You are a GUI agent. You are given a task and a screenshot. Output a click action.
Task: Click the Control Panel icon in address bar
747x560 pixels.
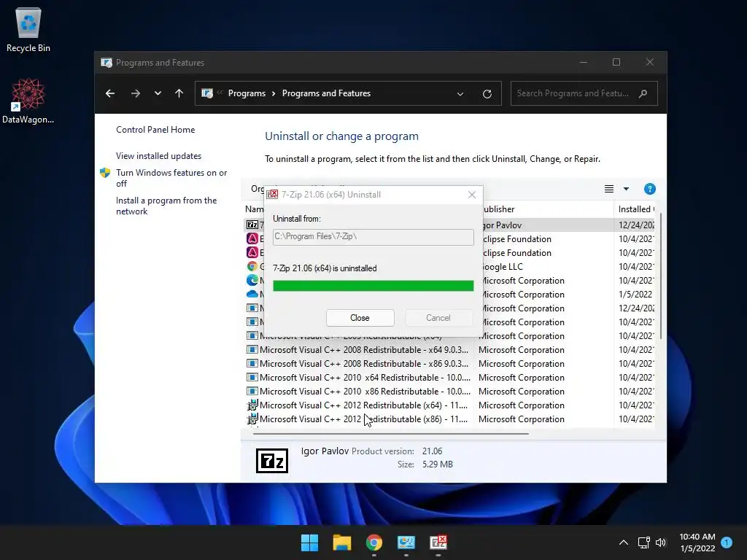[207, 93]
